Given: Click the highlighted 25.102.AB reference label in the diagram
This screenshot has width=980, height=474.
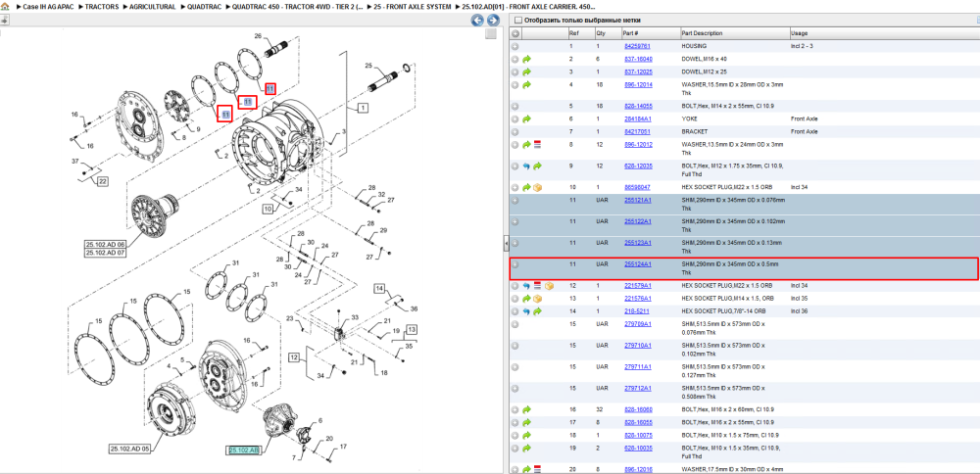Looking at the screenshot, I should [243, 450].
